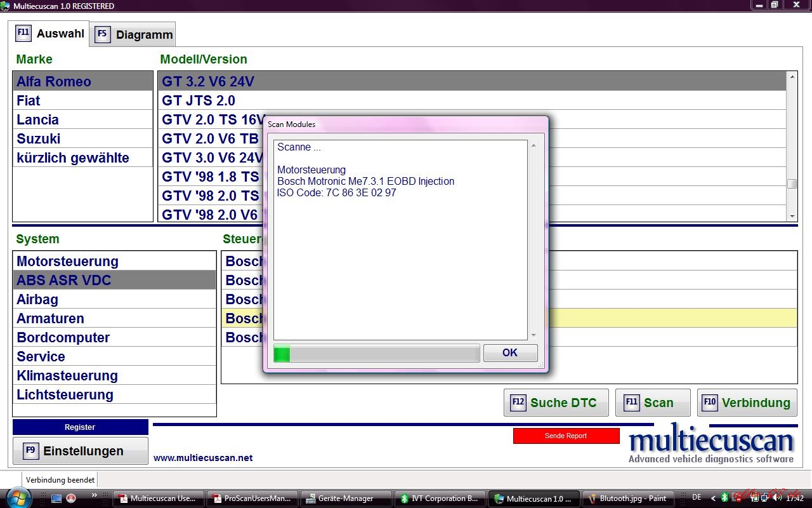Image resolution: width=812 pixels, height=508 pixels.
Task: Switch to IVT Corporation Bluetooth window
Action: pyautogui.click(x=440, y=498)
